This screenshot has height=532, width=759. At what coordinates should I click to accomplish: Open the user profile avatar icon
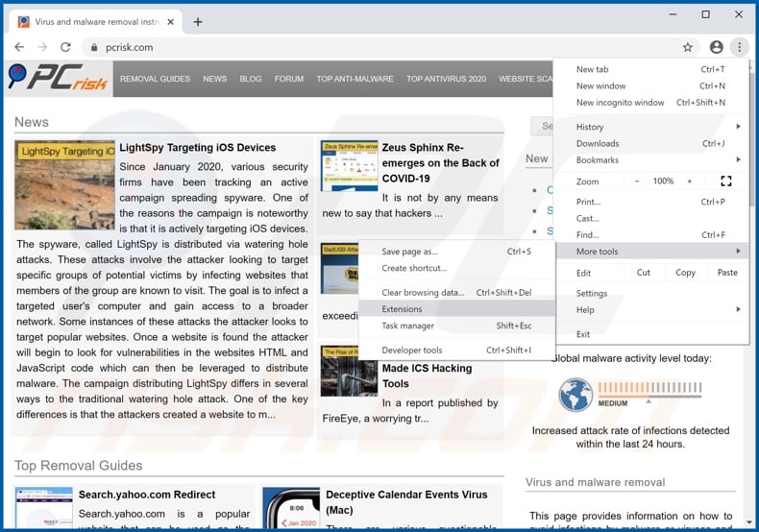pos(717,47)
